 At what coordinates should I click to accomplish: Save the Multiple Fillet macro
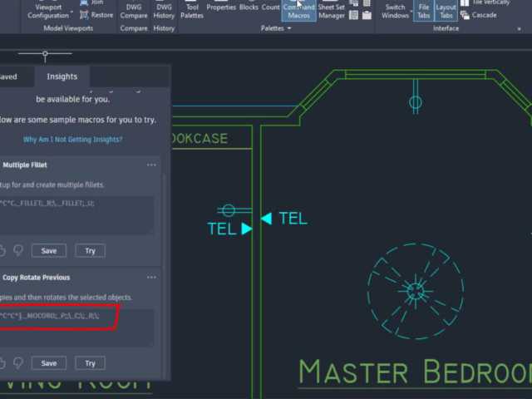pos(49,250)
